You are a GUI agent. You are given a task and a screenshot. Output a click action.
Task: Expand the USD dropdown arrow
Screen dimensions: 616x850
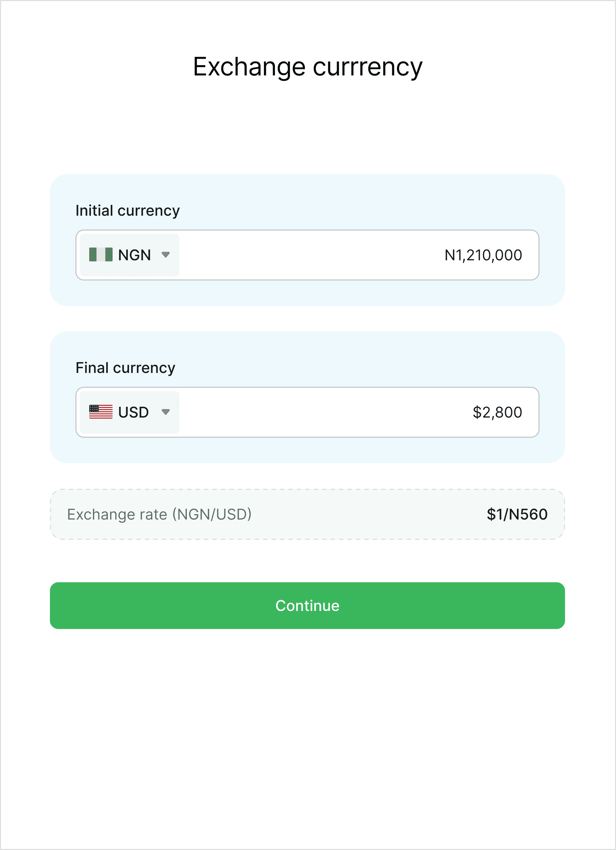click(x=165, y=412)
